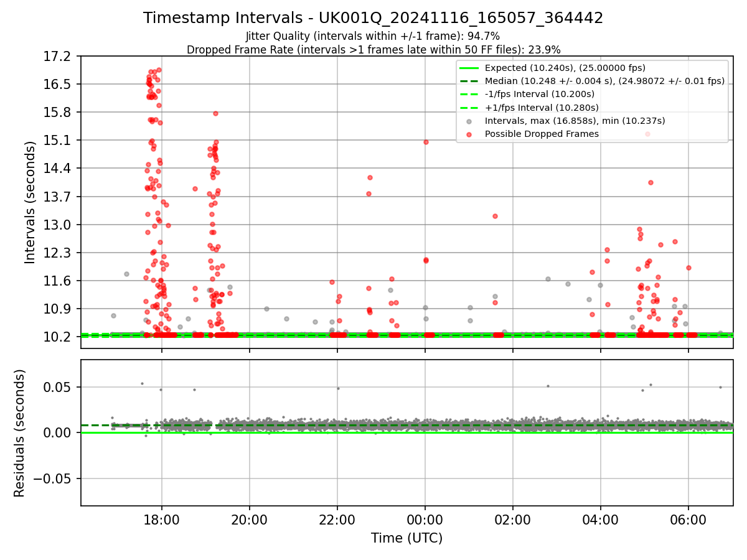Click the red dropped-frame point near 01:35 at 13.2

(x=495, y=216)
